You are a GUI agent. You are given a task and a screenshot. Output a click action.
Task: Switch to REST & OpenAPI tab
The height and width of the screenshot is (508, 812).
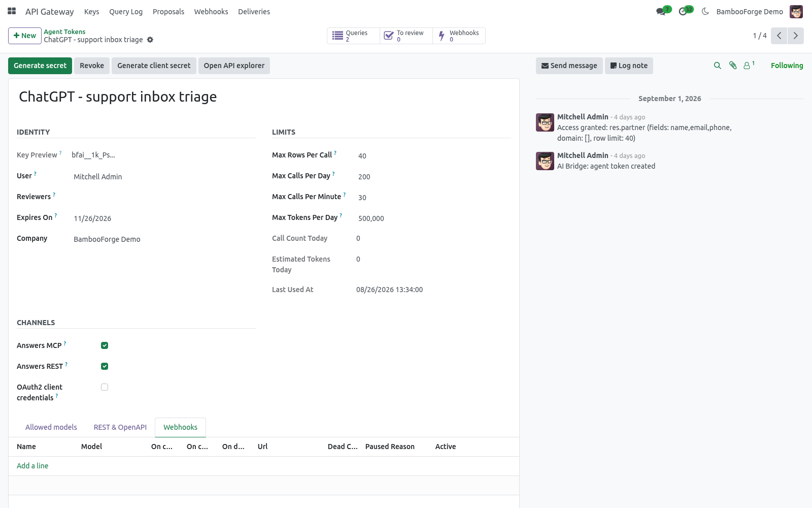(120, 427)
